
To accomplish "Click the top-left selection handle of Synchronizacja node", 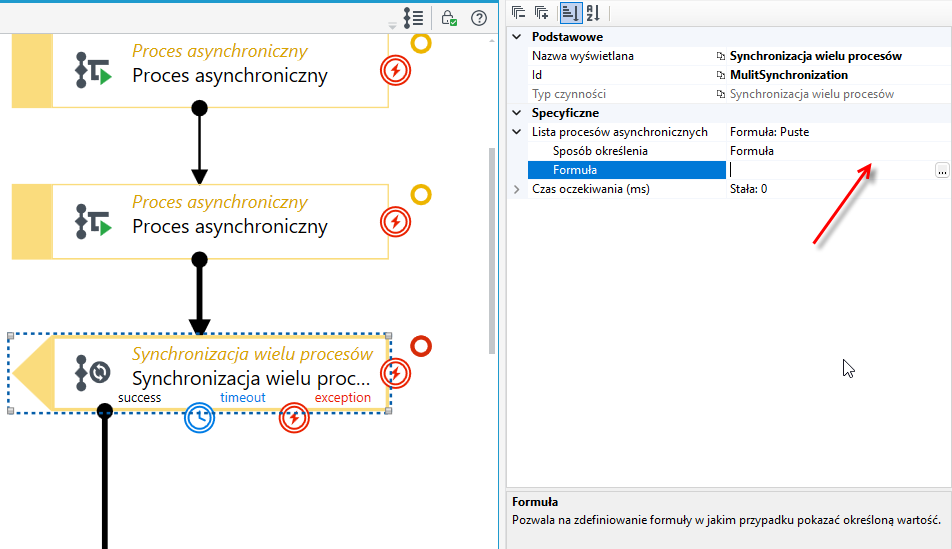I will pyautogui.click(x=10, y=336).
